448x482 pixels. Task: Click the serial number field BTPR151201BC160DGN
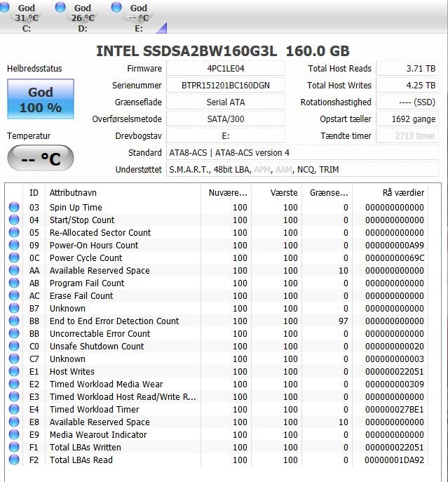[226, 85]
